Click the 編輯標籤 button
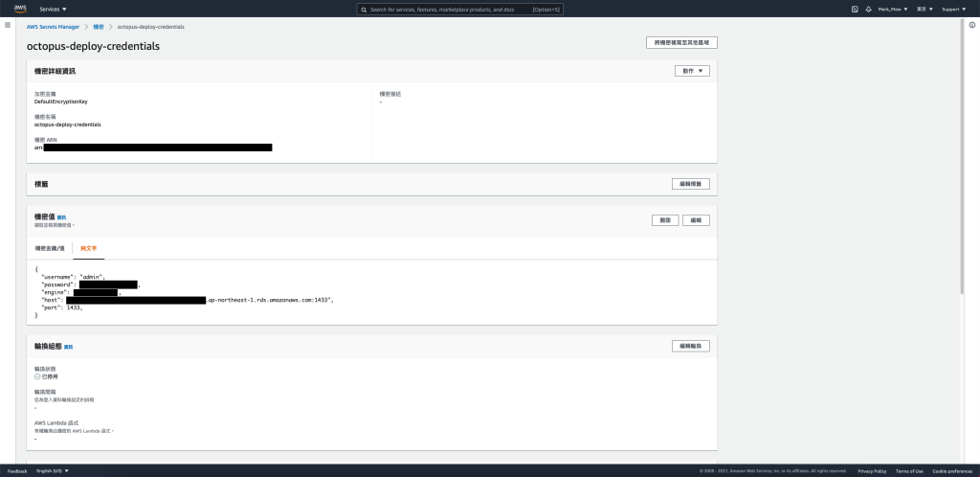 click(x=691, y=184)
